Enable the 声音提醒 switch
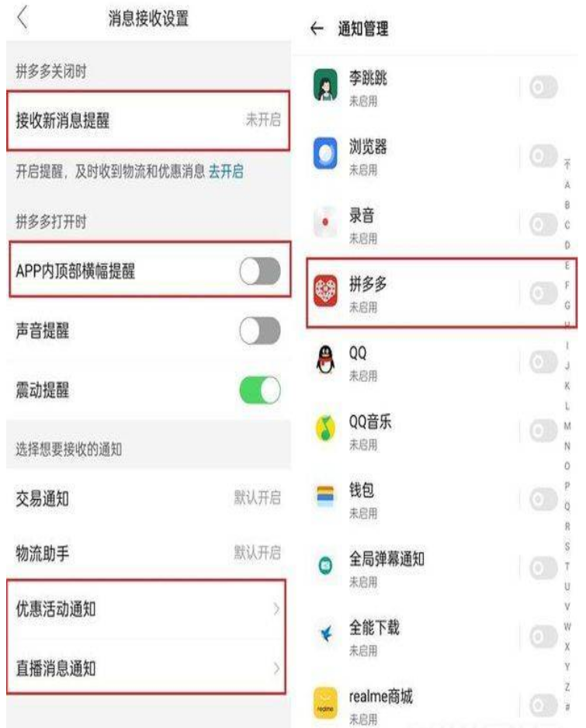 pos(260,331)
